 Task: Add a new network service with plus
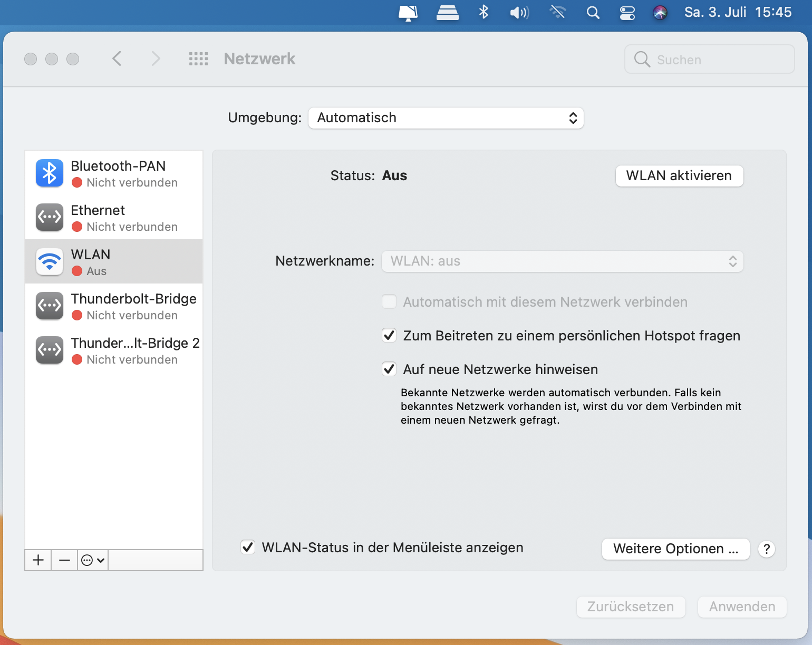pos(38,560)
